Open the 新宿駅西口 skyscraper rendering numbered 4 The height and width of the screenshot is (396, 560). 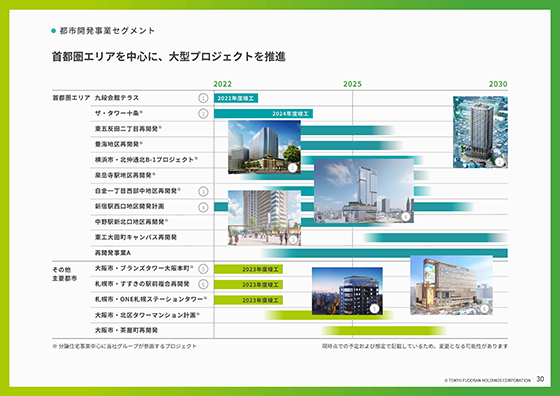pyautogui.click(x=364, y=191)
